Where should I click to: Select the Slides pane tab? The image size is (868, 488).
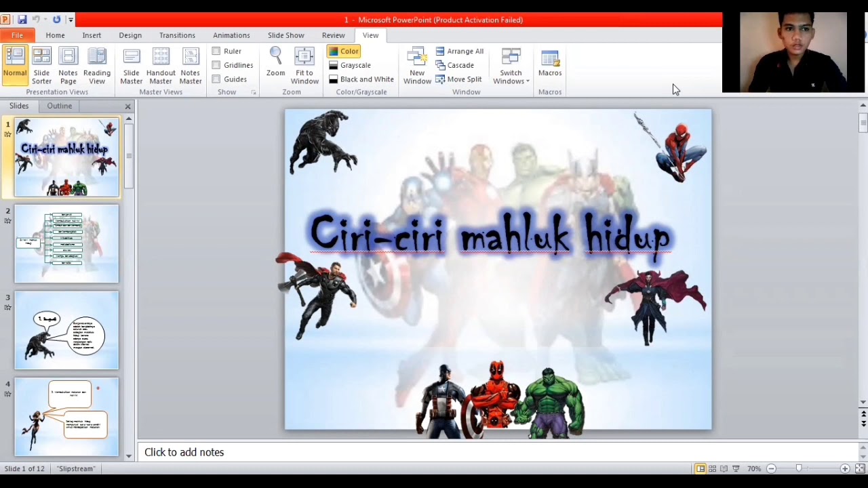click(19, 106)
